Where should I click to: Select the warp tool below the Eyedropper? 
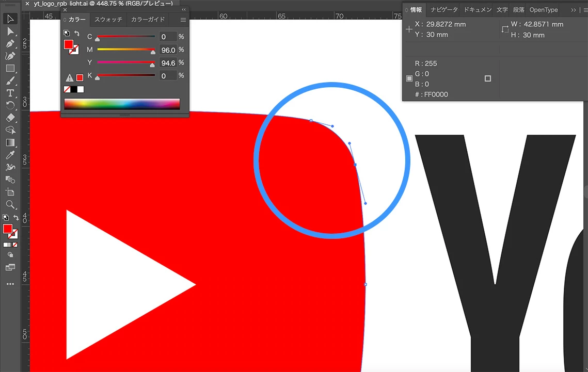10,168
